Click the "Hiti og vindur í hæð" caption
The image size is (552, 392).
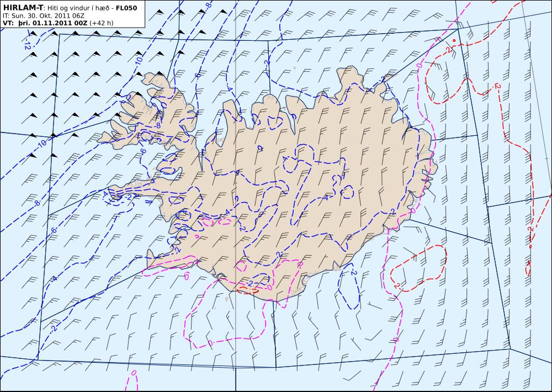[x=78, y=8]
